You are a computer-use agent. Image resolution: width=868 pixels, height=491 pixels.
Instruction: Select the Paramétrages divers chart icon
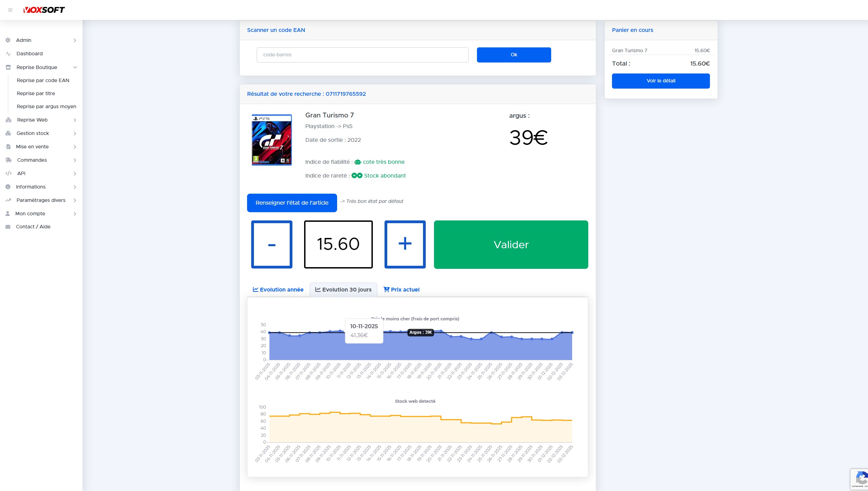tap(8, 200)
